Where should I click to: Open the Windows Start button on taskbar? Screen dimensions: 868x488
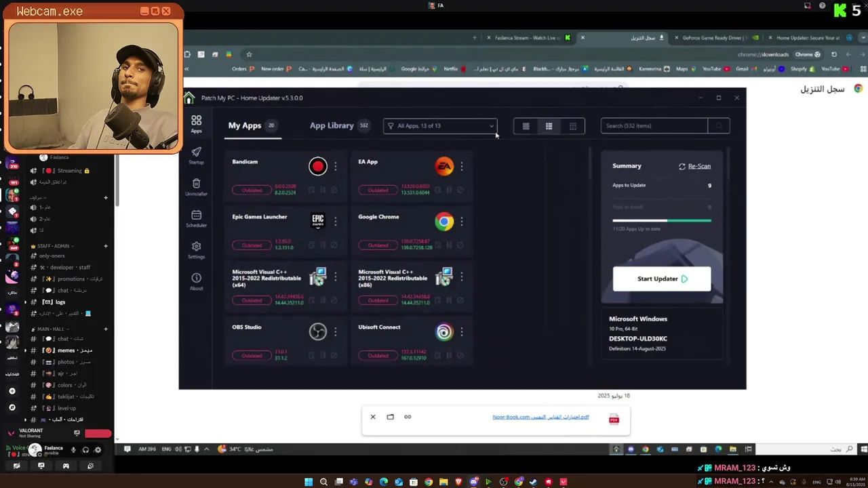[309, 482]
